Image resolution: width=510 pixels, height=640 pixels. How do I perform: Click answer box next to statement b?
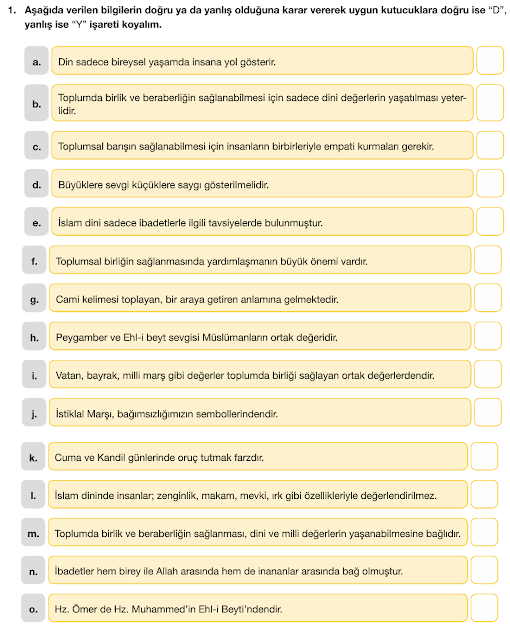pyautogui.click(x=490, y=103)
